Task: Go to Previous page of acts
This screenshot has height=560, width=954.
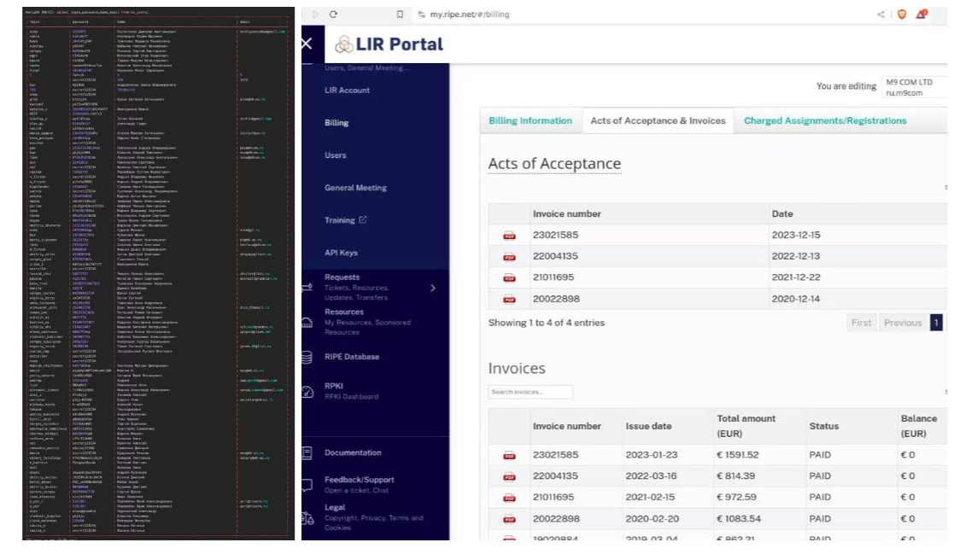Action: [x=902, y=323]
